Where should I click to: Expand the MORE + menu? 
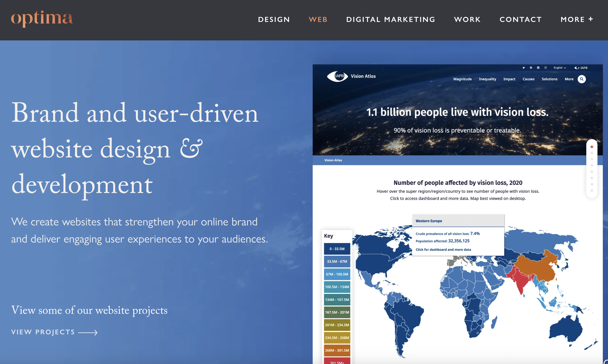[x=577, y=19]
